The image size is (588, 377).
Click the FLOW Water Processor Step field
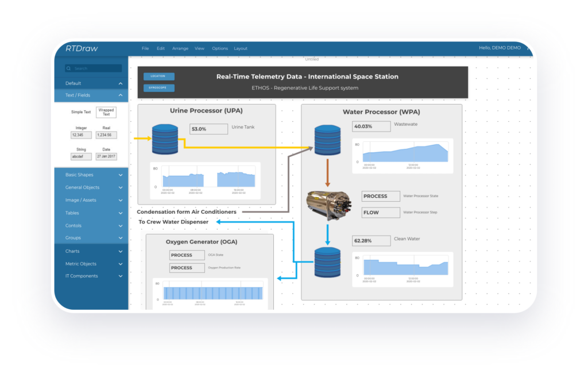[x=381, y=213]
